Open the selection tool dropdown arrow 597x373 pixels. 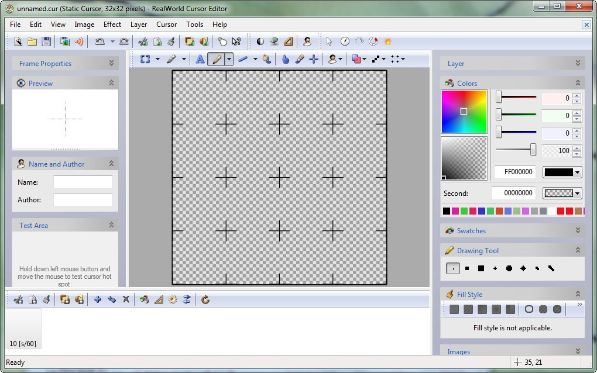157,59
